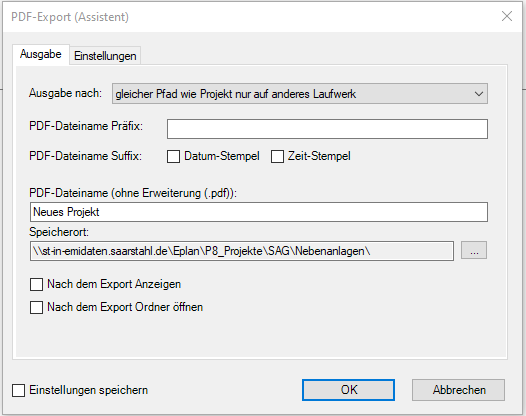Expand the 'Ausgabe nach' dropdown chevron

coord(479,94)
